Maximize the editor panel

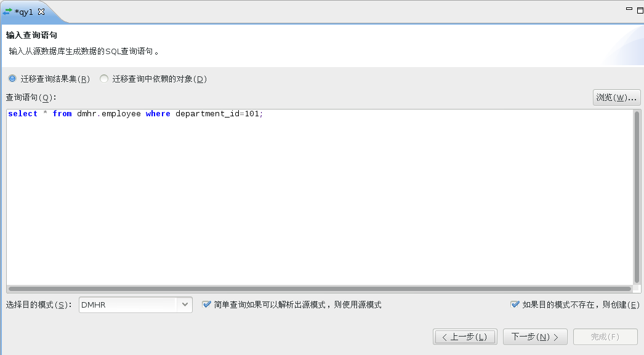click(640, 10)
